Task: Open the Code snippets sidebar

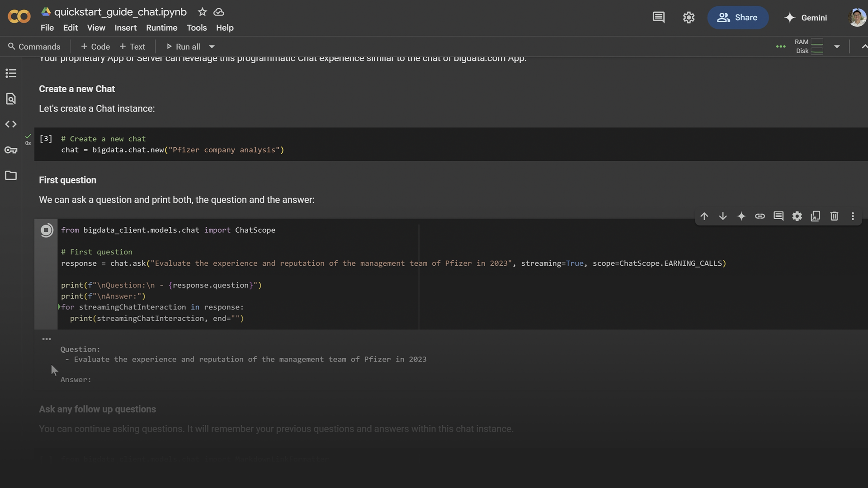Action: 11,124
